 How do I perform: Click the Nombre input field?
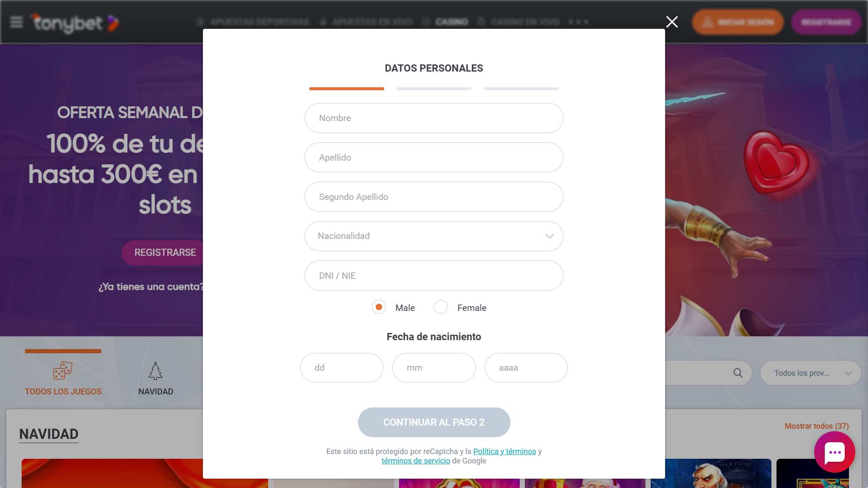coord(434,118)
